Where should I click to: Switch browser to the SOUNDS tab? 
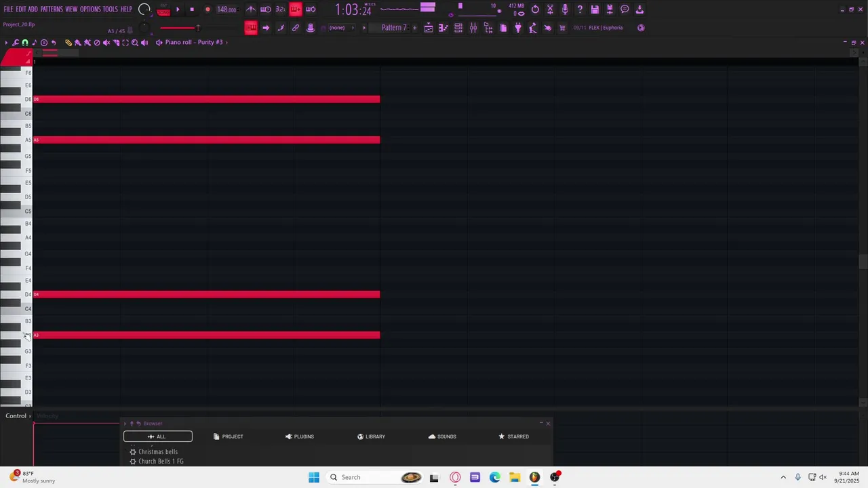pos(442,436)
